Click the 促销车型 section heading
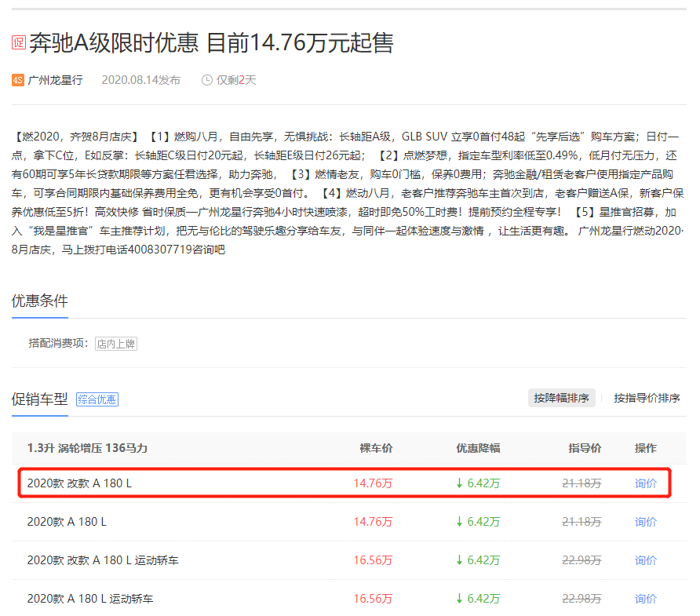Image resolution: width=700 pixels, height=616 pixels. 40,399
